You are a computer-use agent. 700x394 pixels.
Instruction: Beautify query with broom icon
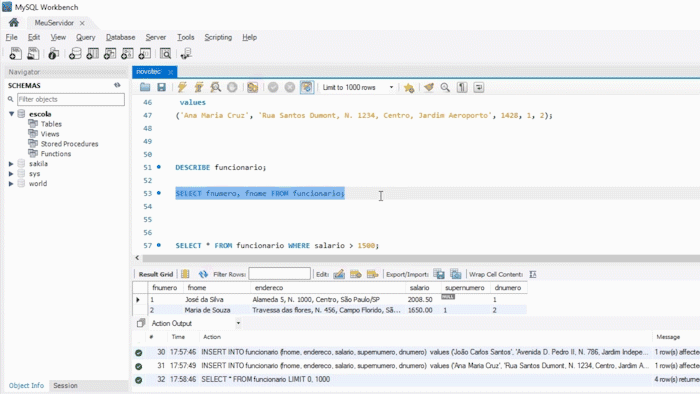429,87
